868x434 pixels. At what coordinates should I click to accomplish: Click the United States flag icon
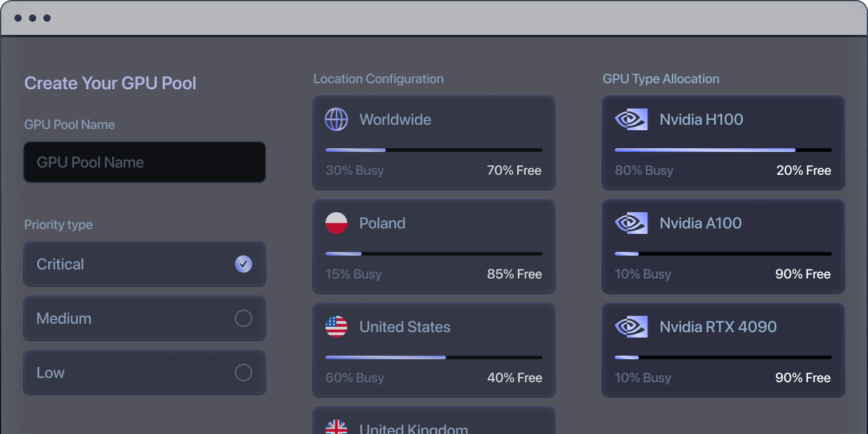(x=336, y=327)
